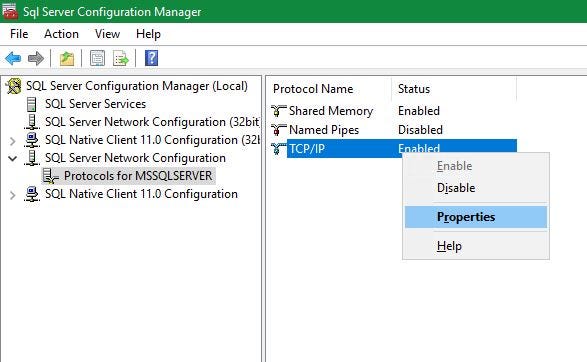Open the Action menu

click(61, 34)
